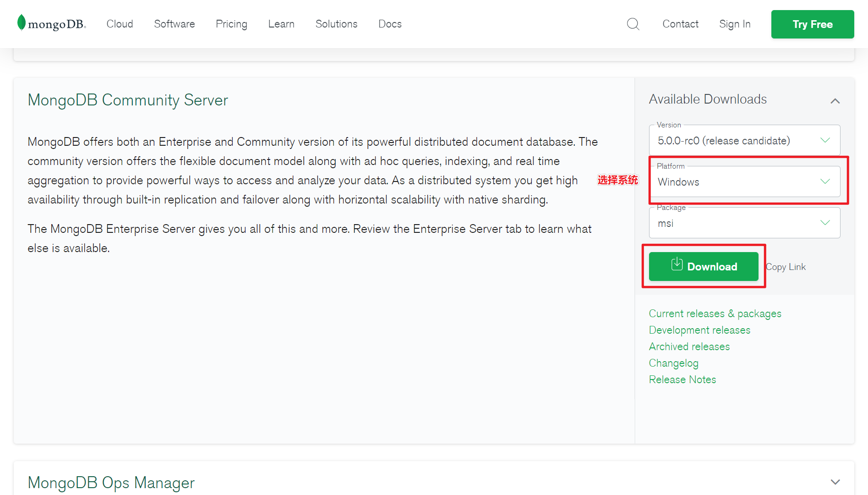This screenshot has width=868, height=495.
Task: Click the Contact link
Action: pos(680,24)
